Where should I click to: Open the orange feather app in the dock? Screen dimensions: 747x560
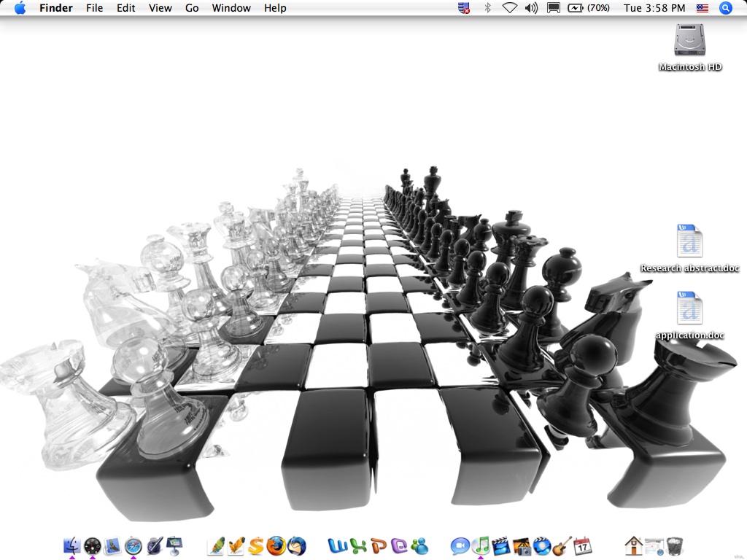(236, 545)
